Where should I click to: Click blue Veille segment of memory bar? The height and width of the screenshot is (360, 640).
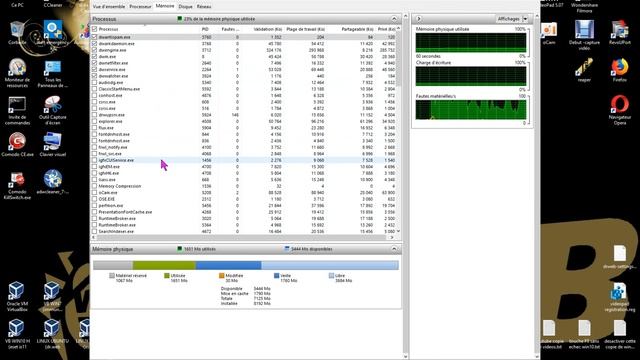[x=229, y=265]
